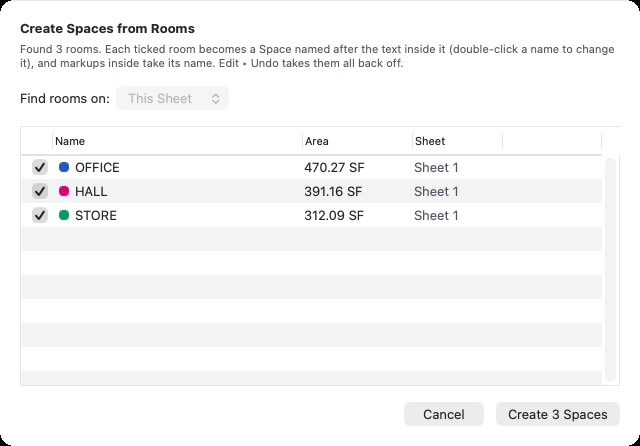
Task: Click the 312.09 SF area value
Action: click(x=334, y=216)
